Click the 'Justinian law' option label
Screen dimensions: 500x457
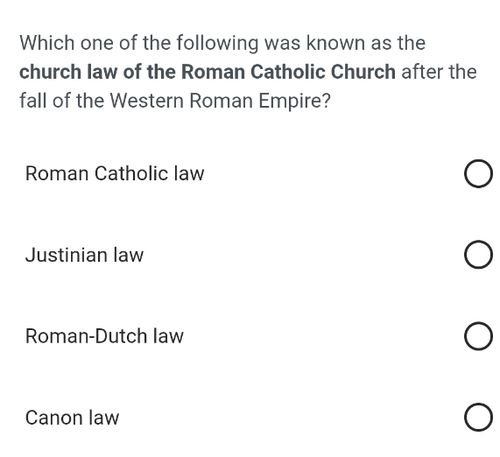[84, 255]
